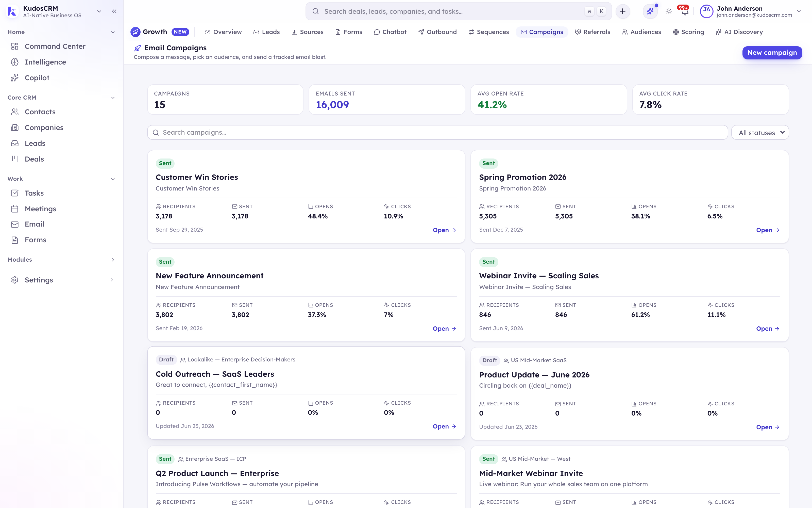This screenshot has height=508, width=812.
Task: Click the Avg Open Rate card
Action: point(549,100)
